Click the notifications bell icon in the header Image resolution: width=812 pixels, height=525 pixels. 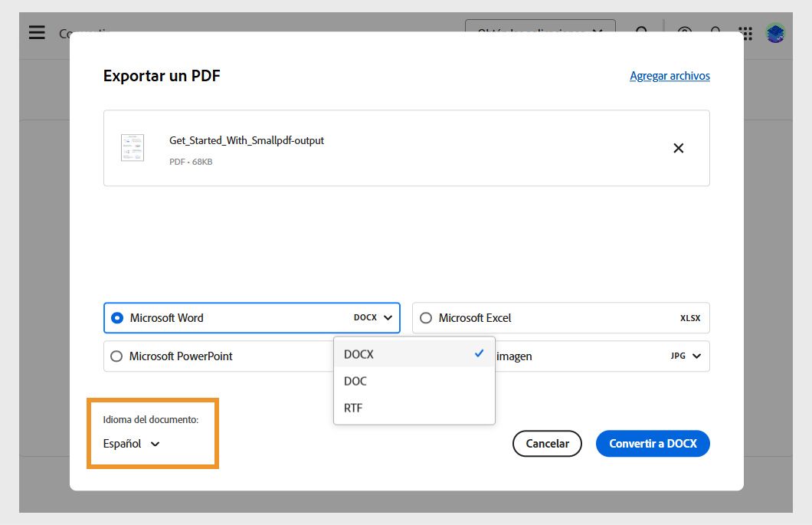tap(715, 33)
